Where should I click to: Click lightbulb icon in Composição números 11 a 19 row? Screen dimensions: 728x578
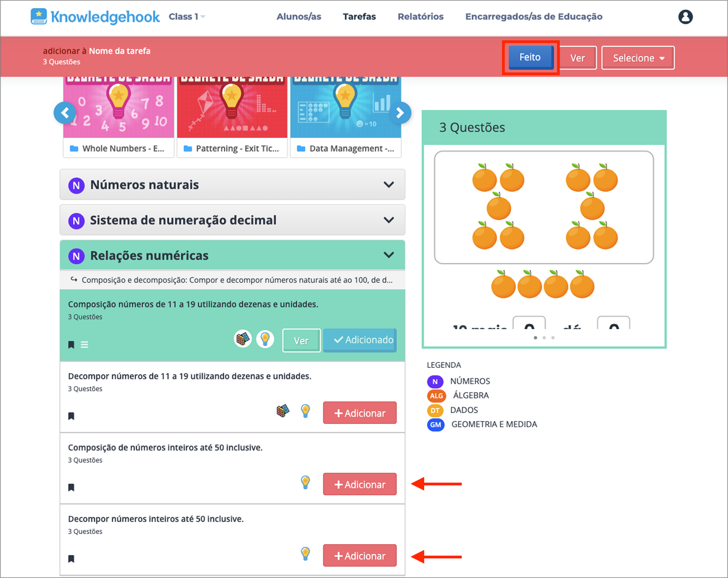[265, 339]
